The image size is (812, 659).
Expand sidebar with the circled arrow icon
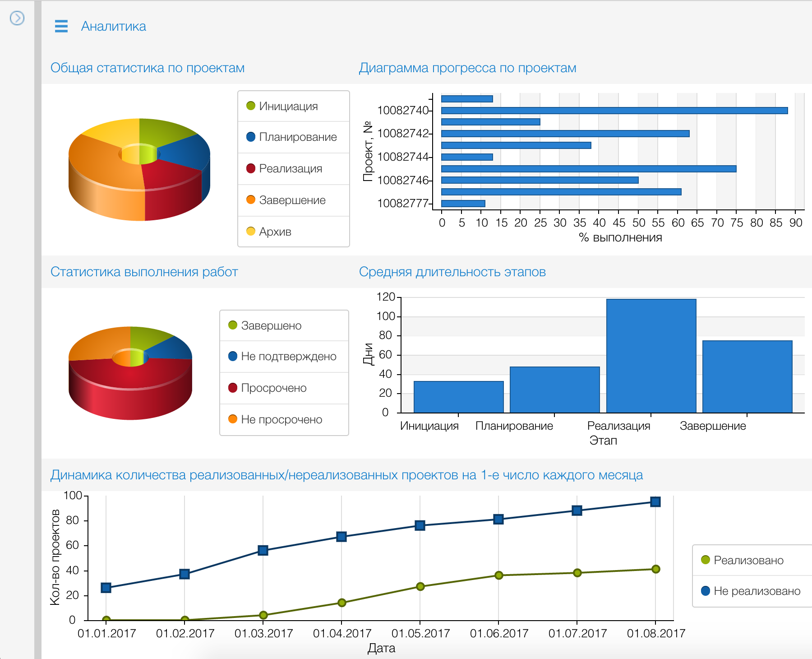[x=17, y=18]
